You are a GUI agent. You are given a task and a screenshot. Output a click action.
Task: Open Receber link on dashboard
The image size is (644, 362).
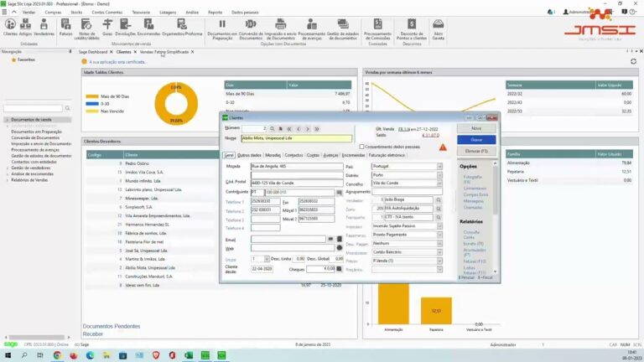93,334
